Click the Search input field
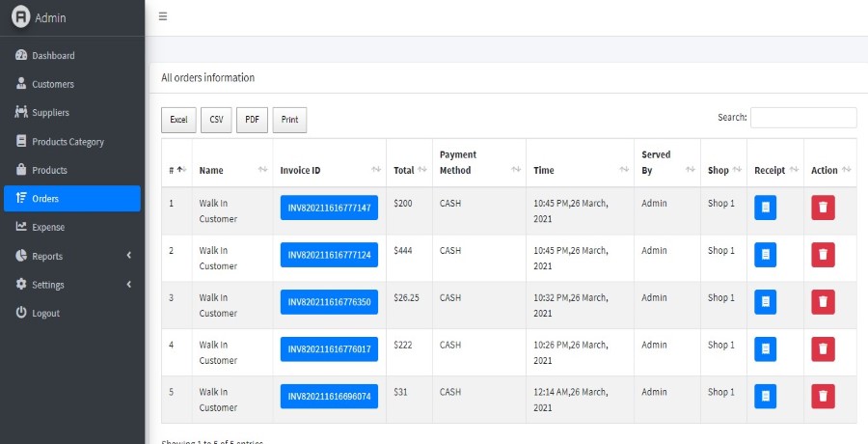Image resolution: width=868 pixels, height=444 pixels. (x=803, y=118)
